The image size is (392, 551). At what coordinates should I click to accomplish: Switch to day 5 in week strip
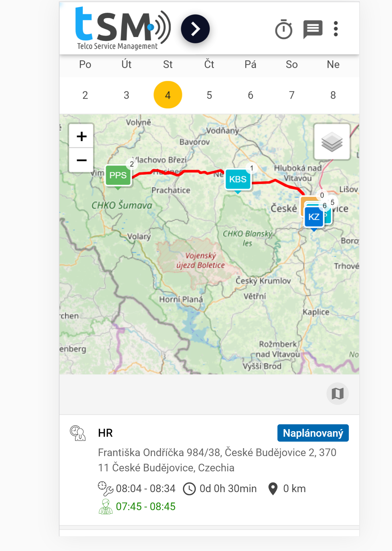tap(209, 95)
